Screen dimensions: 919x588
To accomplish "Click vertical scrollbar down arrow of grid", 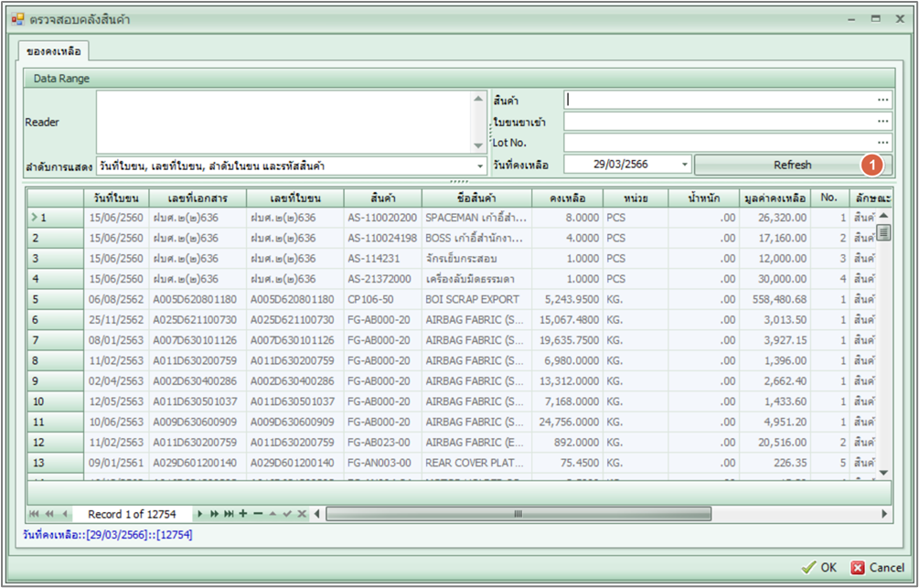I will coord(883,473).
